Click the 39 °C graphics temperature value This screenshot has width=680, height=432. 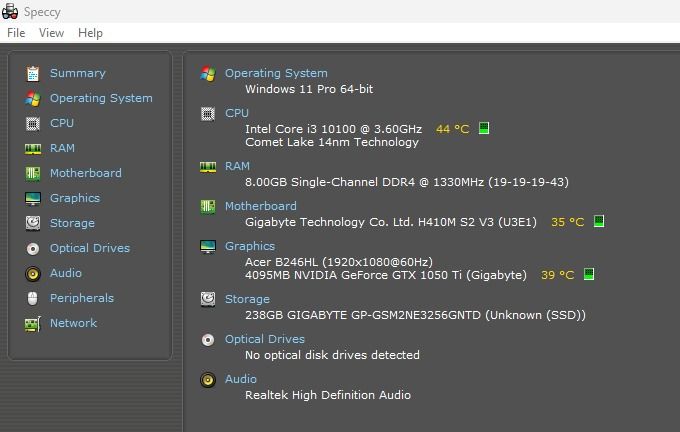[557, 275]
